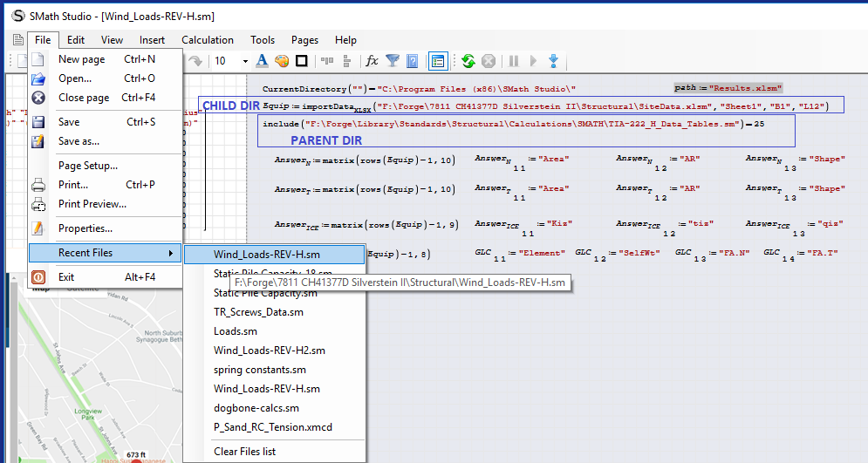Click the blue down-arrow toolbar icon
Screen dimensions: 868x463
tap(553, 61)
